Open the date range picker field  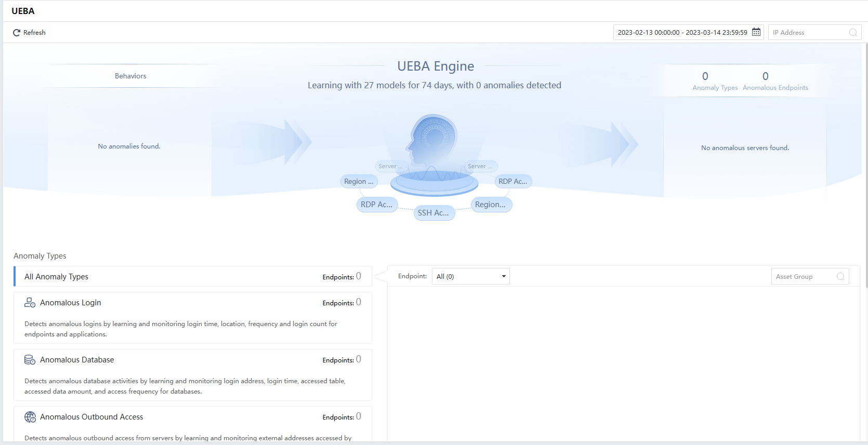(x=682, y=33)
